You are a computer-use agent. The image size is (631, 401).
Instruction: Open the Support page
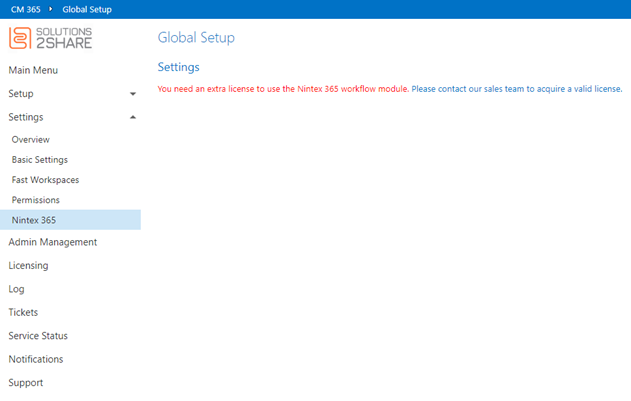(x=26, y=382)
